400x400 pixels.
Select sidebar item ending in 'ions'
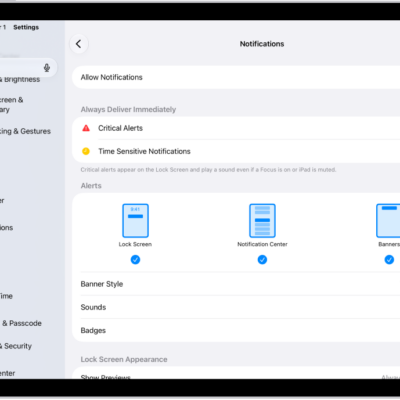point(7,228)
